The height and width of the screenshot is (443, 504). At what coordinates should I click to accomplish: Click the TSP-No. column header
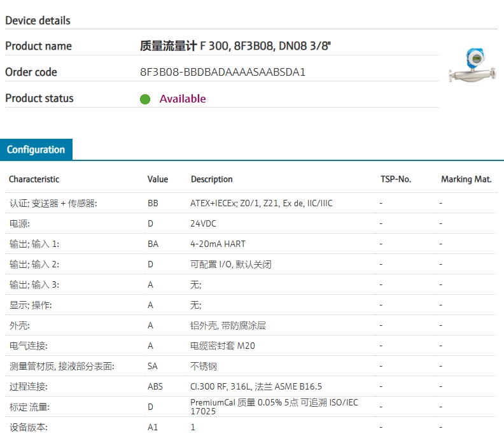coord(396,179)
